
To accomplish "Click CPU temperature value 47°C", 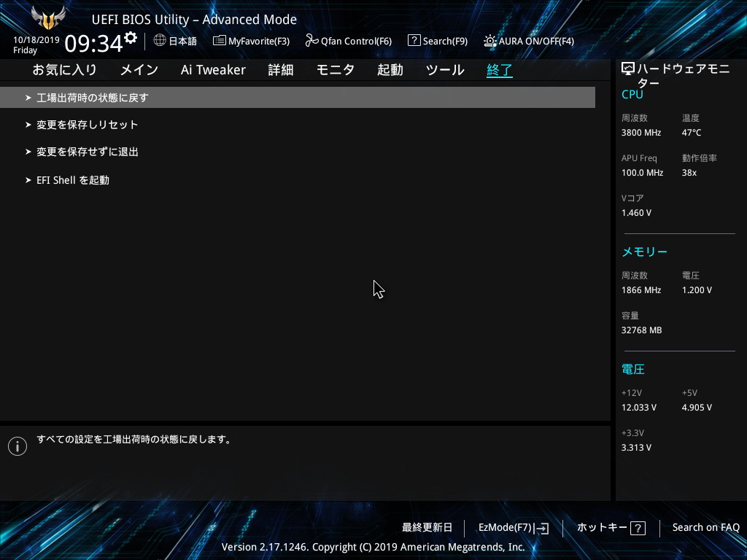I will [692, 133].
